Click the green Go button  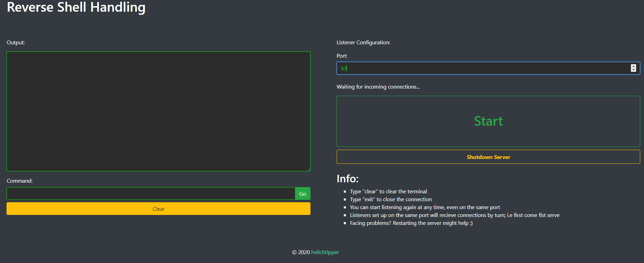click(303, 194)
